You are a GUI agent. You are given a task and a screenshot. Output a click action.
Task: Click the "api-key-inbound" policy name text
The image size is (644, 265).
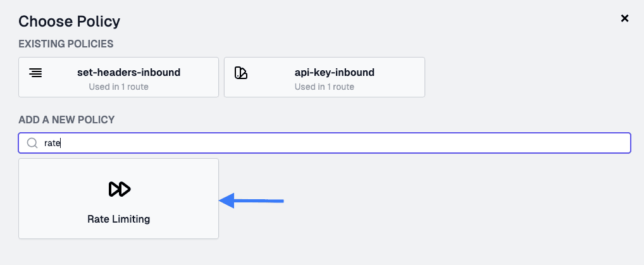click(334, 73)
